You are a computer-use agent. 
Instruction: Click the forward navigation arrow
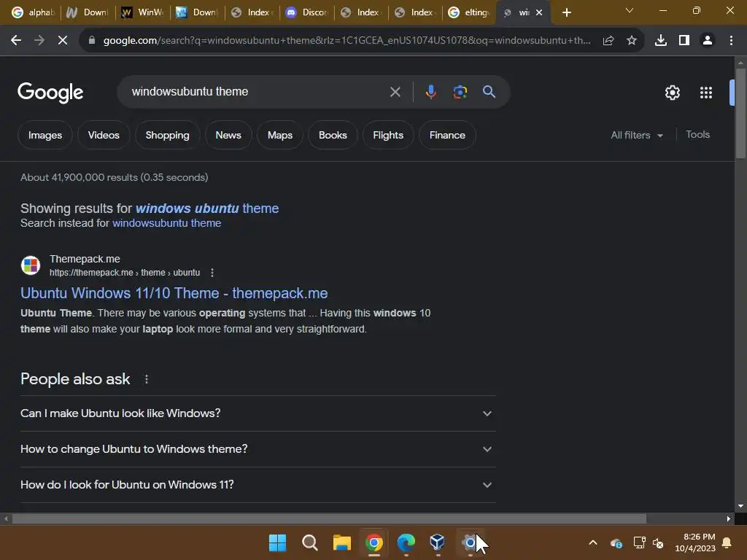click(39, 41)
